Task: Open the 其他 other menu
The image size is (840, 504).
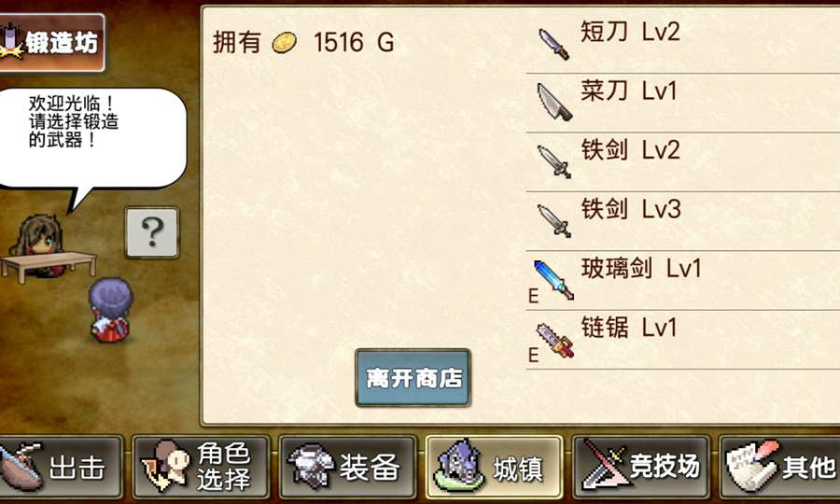Action: [779, 467]
